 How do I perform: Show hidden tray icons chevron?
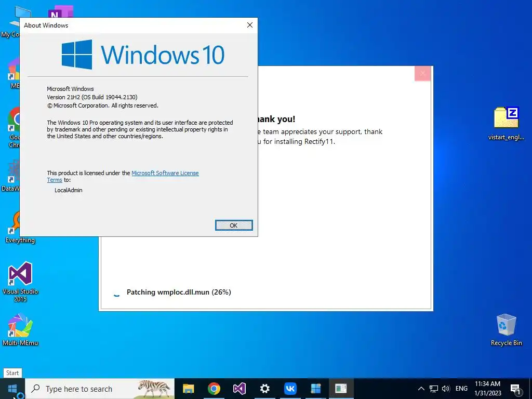pyautogui.click(x=421, y=389)
